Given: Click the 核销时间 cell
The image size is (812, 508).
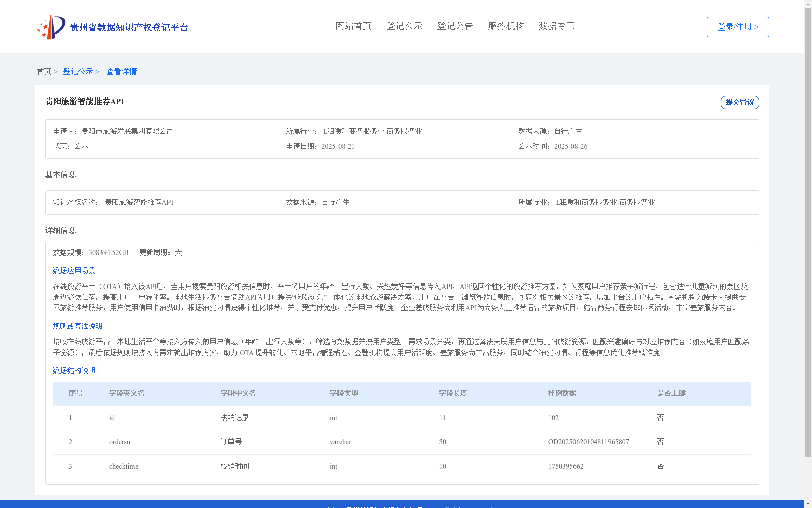Looking at the screenshot, I should click(235, 466).
